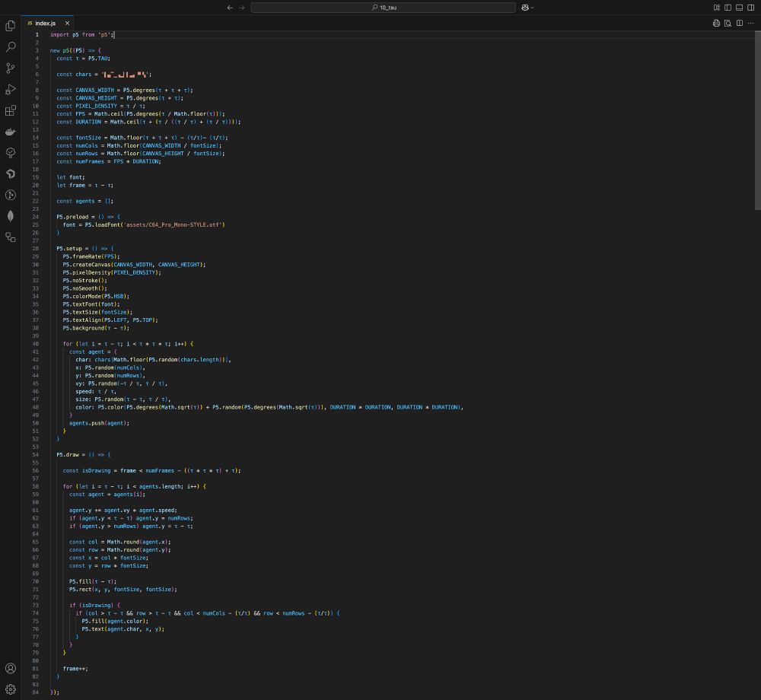The height and width of the screenshot is (700, 761).
Task: Click 'P5.textFont(font);' line
Action: 91,304
